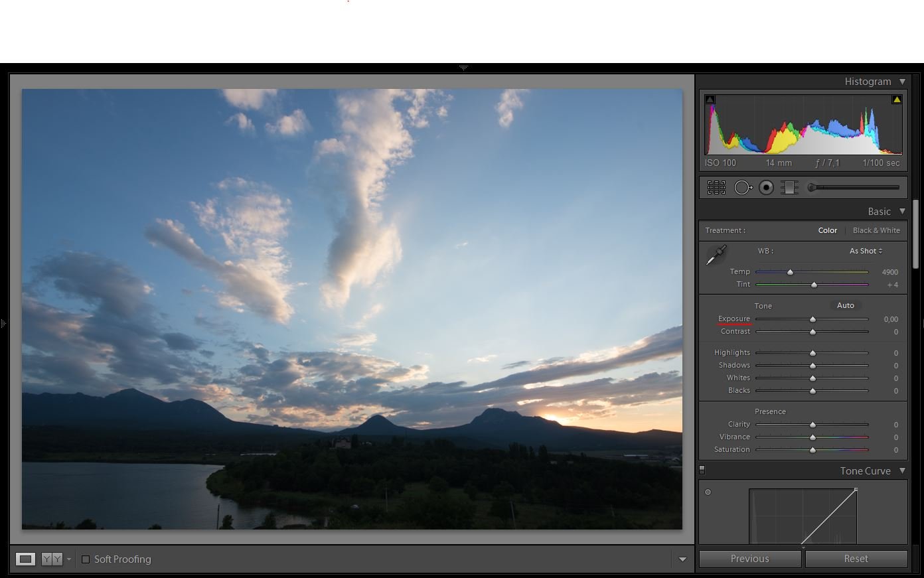Click the Loupe view icon in toolbar
This screenshot has height=578, width=924.
[26, 559]
